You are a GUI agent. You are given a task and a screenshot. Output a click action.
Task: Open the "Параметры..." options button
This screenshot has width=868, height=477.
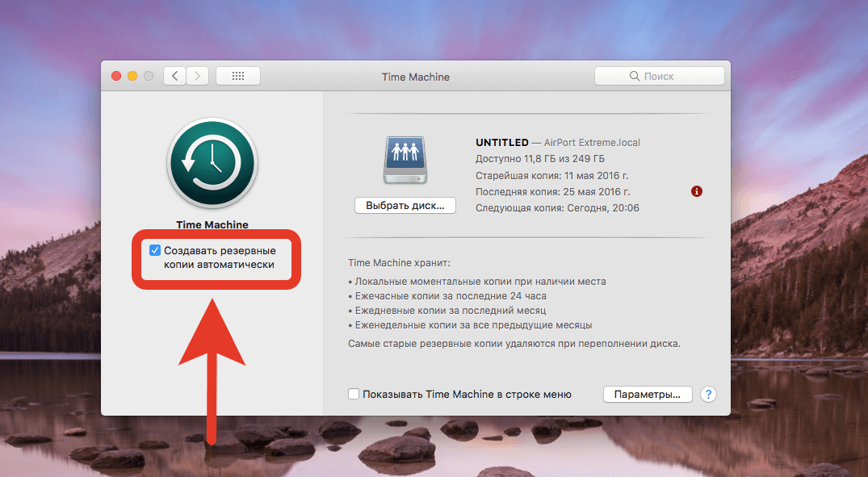point(648,395)
